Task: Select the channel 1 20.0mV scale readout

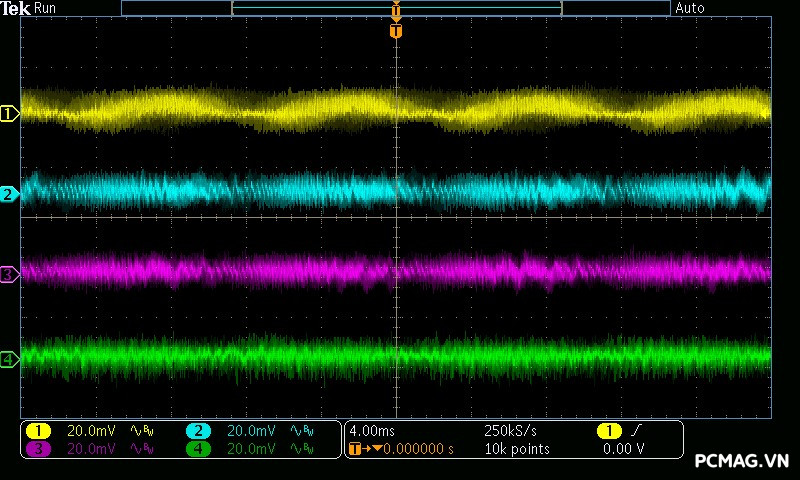Action: [91, 431]
